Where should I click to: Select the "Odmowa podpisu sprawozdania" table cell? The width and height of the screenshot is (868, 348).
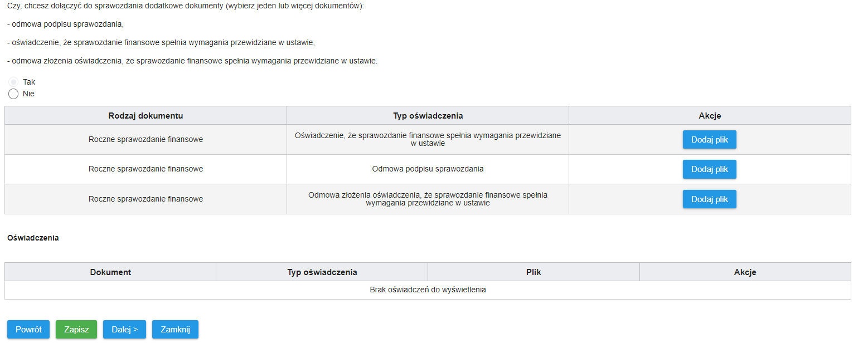tap(428, 169)
